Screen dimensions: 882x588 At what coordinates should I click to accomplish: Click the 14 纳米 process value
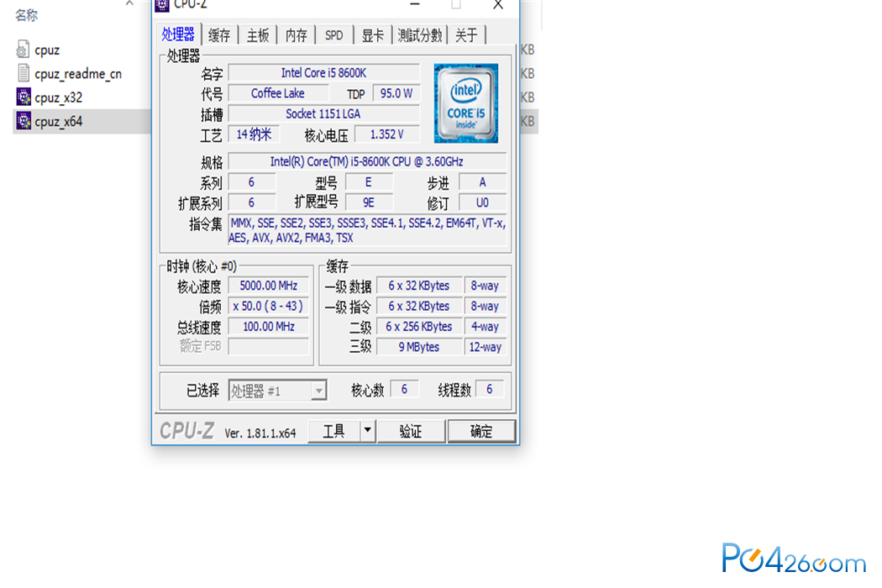point(254,134)
